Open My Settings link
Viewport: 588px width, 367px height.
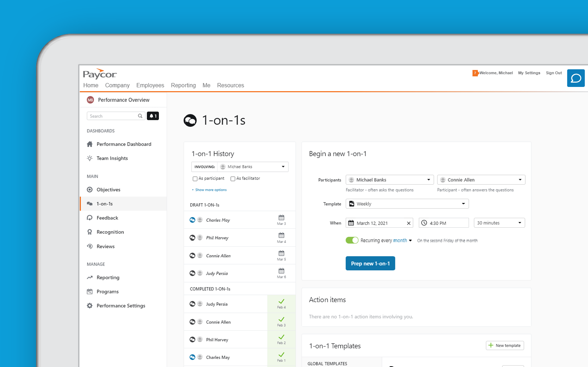[x=529, y=73]
